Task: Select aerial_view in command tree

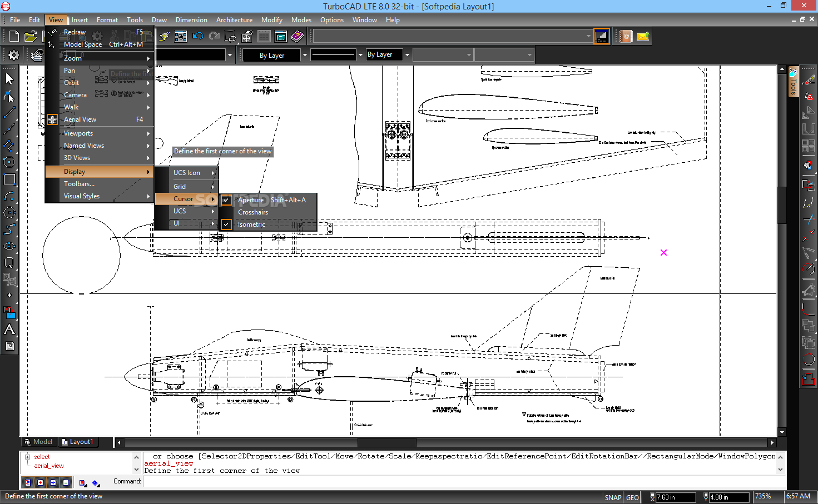Action: pyautogui.click(x=49, y=466)
